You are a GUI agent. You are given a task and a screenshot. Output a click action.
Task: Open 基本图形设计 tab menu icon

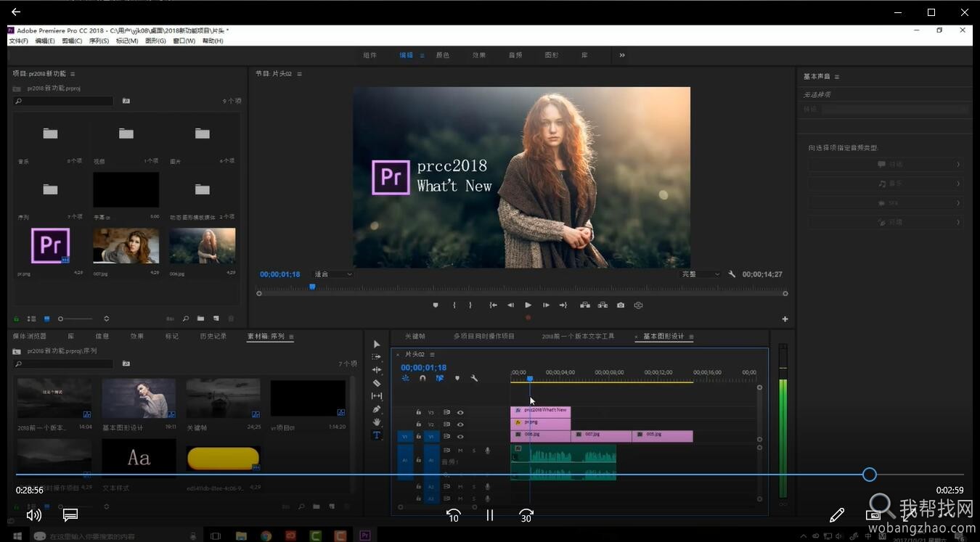point(691,337)
